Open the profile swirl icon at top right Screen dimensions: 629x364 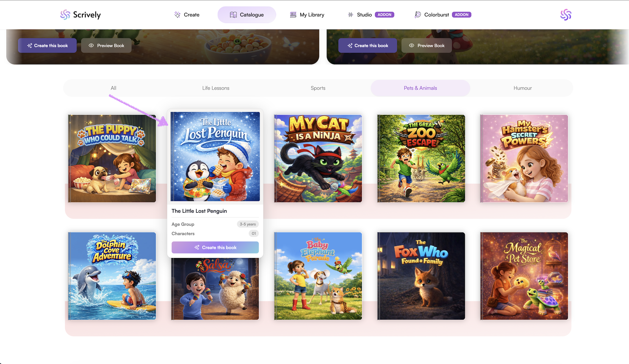tap(565, 15)
